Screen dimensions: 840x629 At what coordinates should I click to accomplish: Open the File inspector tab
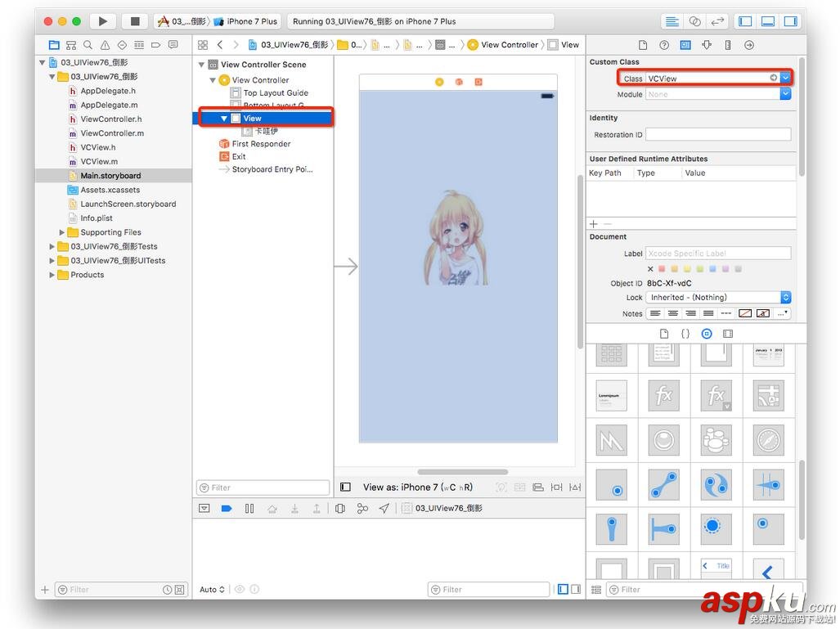point(643,45)
